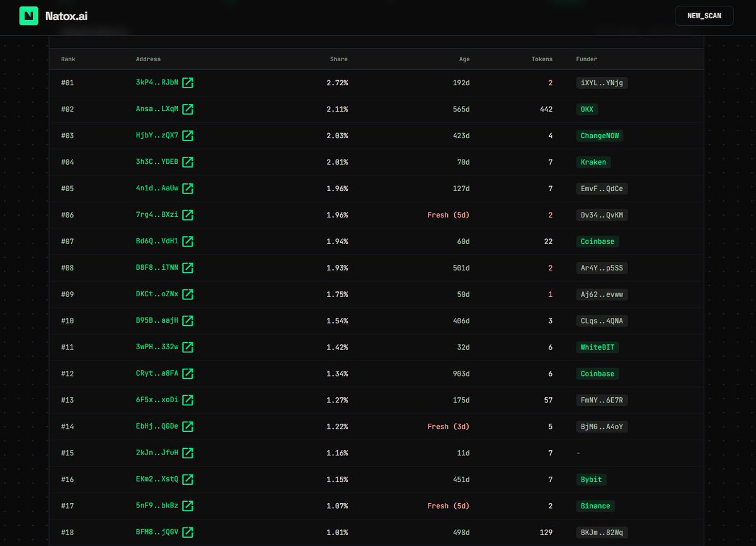Screen dimensions: 756x546
Task: Click the Fresh (5d) age in row #17
Action: (x=449, y=506)
